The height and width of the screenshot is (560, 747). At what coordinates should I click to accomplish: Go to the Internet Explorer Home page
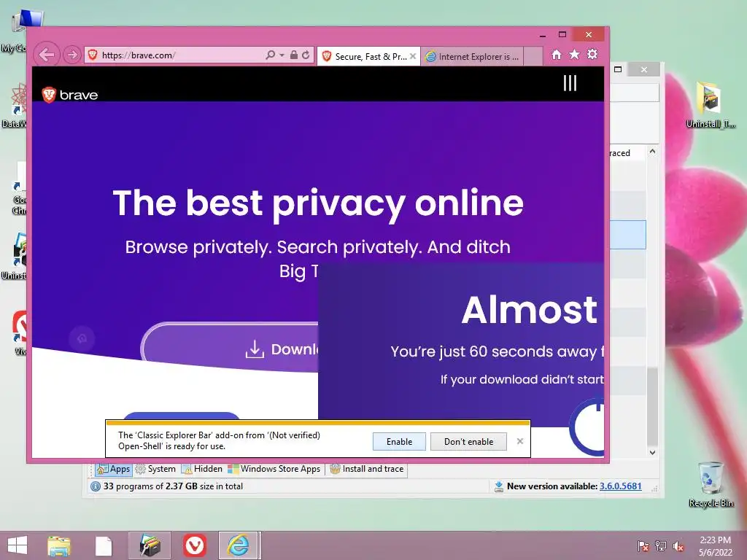556,55
